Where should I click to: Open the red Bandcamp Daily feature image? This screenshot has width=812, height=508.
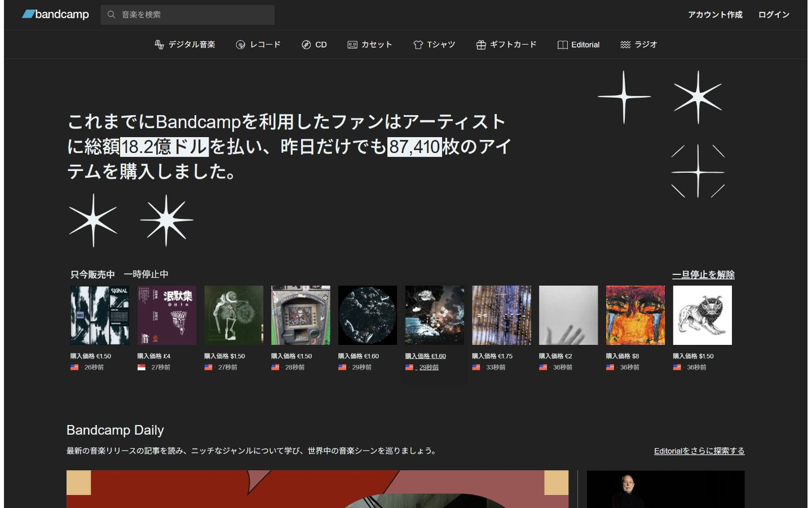click(x=317, y=489)
